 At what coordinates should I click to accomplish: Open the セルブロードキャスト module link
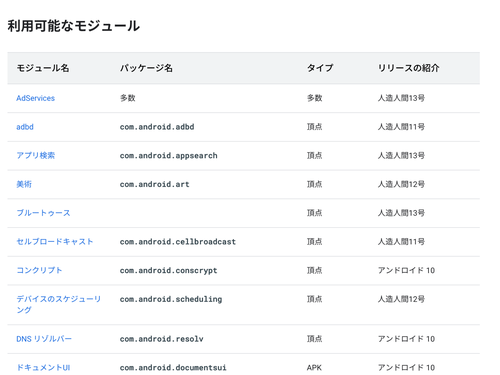click(55, 241)
